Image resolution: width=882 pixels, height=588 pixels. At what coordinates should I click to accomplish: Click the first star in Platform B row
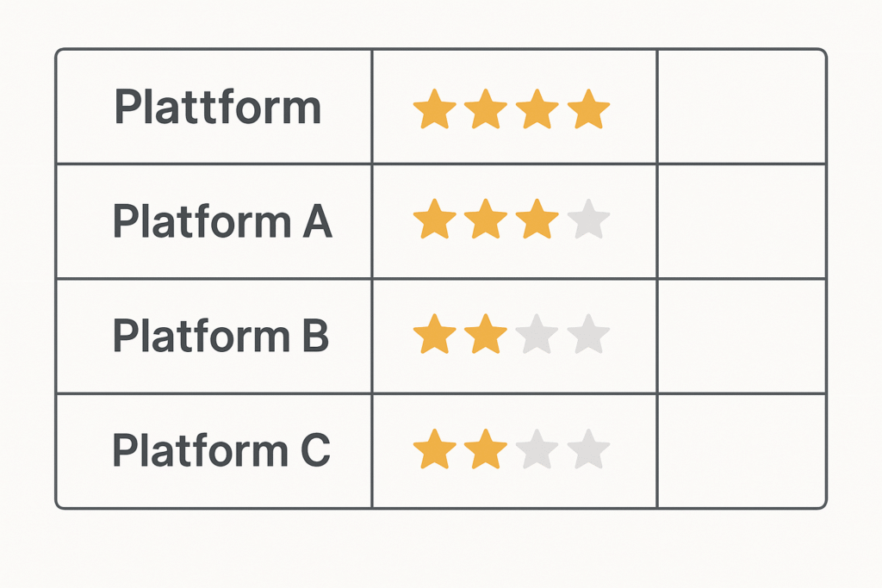[x=434, y=335]
